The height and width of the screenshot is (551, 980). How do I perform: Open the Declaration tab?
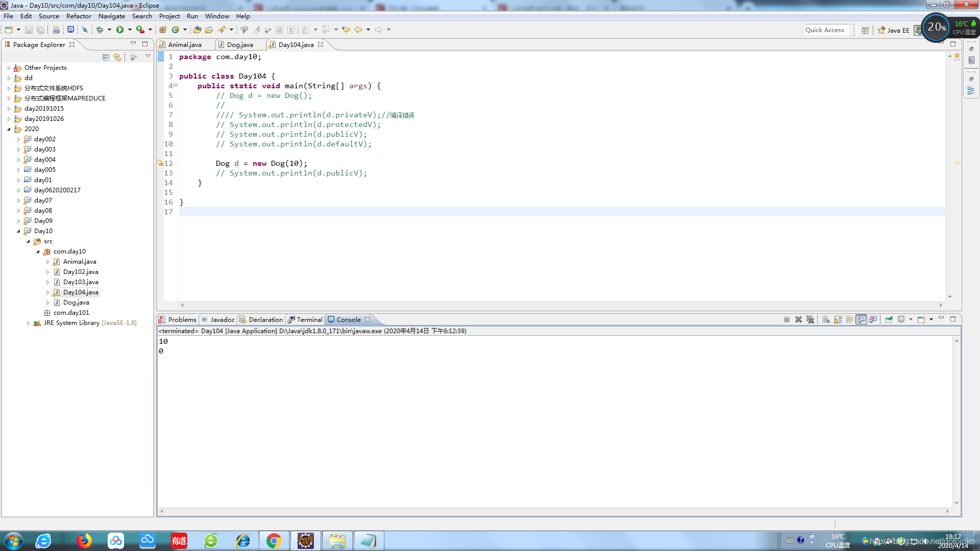pos(261,319)
